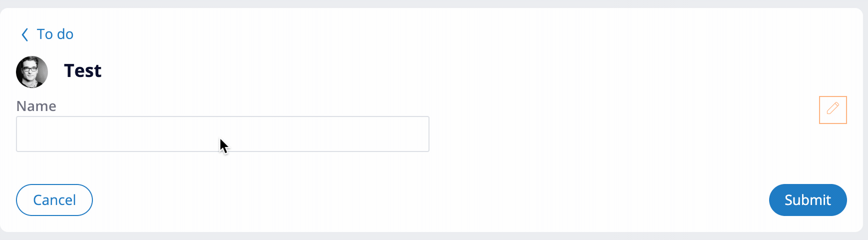The width and height of the screenshot is (868, 240).
Task: Click the bold Test heading
Action: pyautogui.click(x=83, y=71)
